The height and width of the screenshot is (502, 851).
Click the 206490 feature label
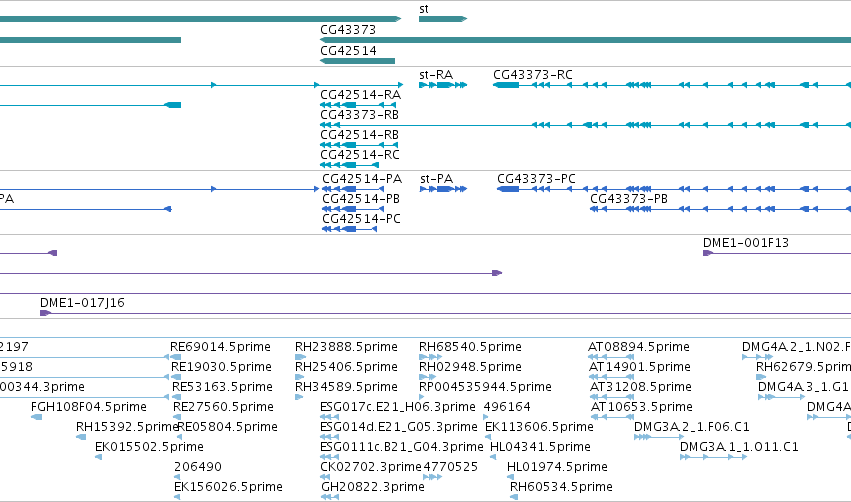click(x=198, y=467)
